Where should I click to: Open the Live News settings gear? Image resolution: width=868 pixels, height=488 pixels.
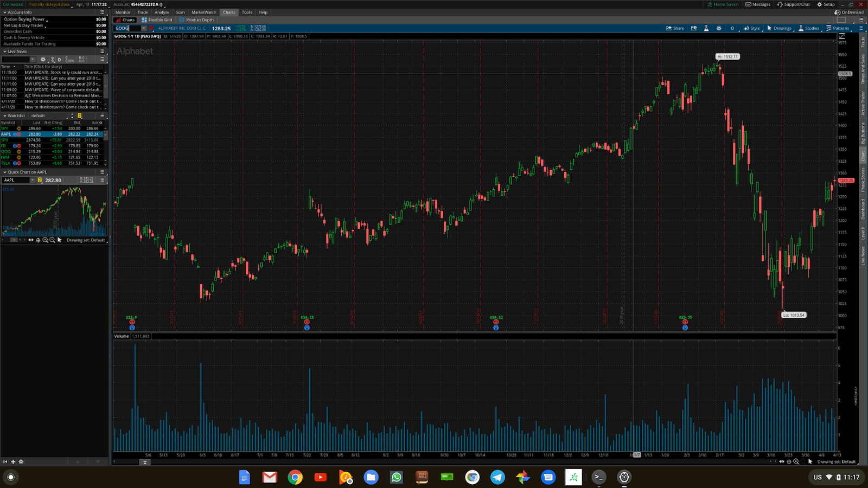point(43,59)
